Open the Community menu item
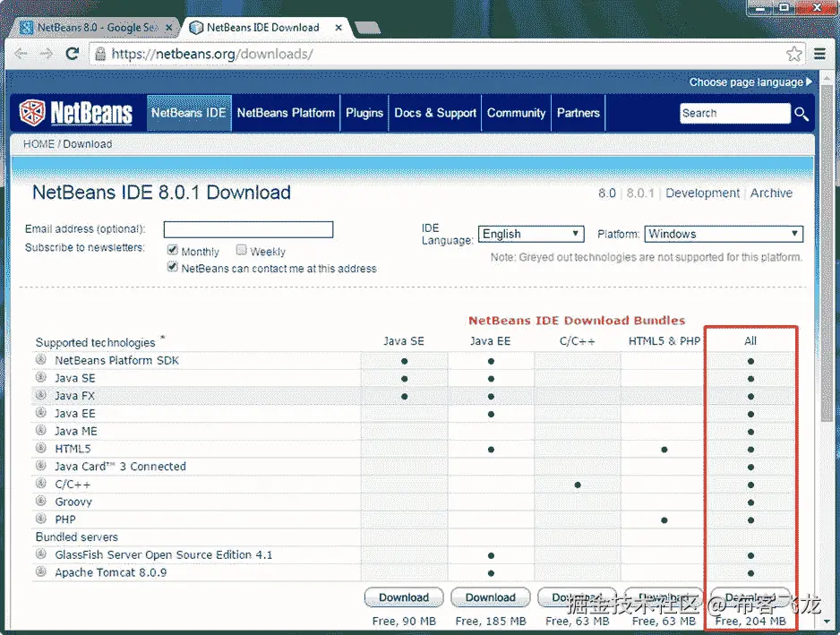This screenshot has width=840, height=635. click(516, 113)
